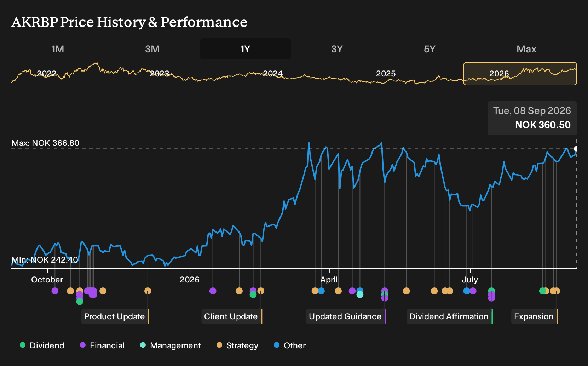Jump to 2023 on the overview chart
The image size is (588, 366).
(x=160, y=74)
